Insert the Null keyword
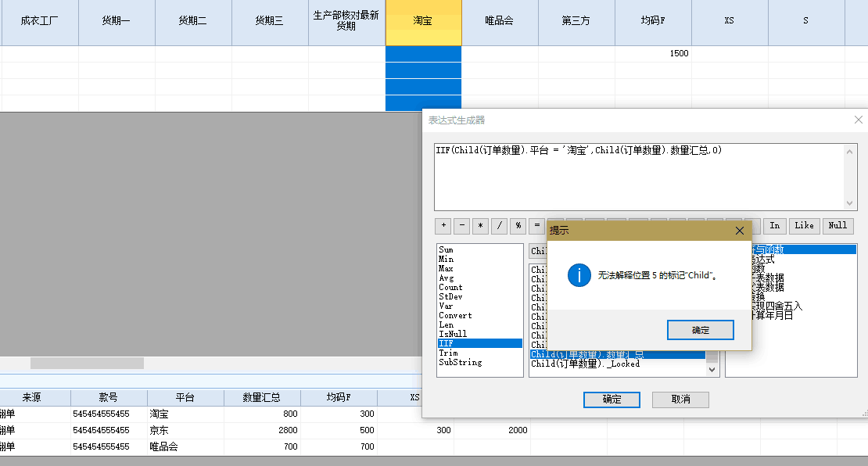 pos(838,226)
